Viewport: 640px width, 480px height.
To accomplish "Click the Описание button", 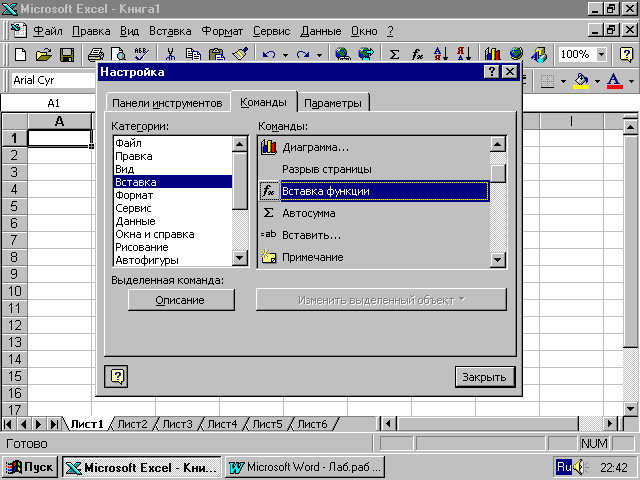I will click(181, 300).
